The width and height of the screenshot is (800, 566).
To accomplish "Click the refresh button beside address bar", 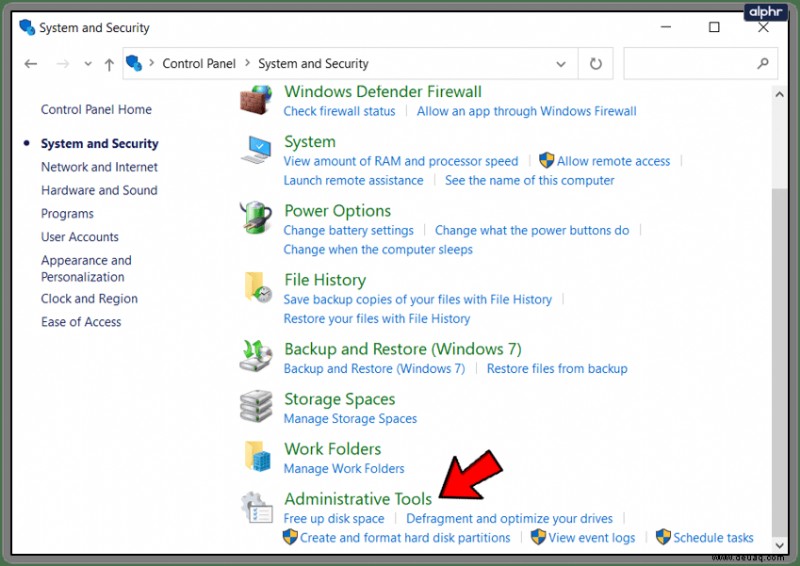I will click(x=595, y=64).
